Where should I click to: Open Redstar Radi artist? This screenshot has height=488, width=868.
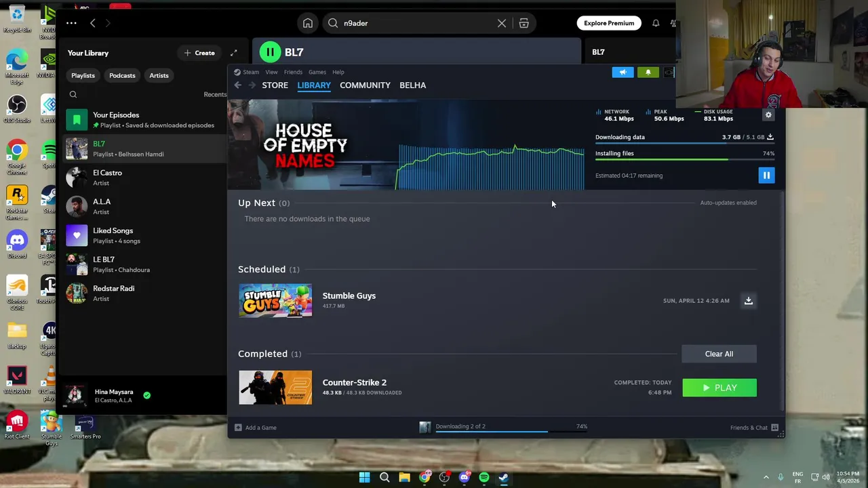[145, 293]
